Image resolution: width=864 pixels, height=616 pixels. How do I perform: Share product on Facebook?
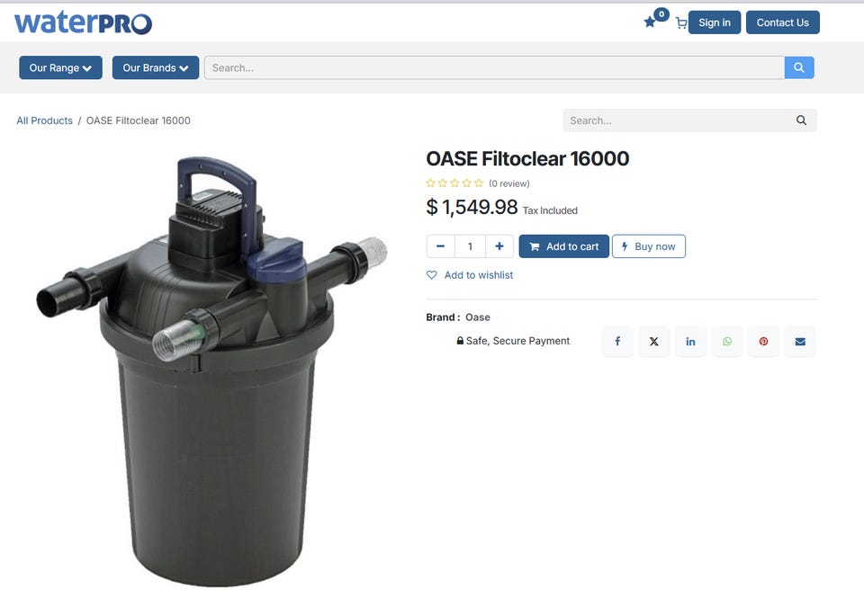coord(617,342)
